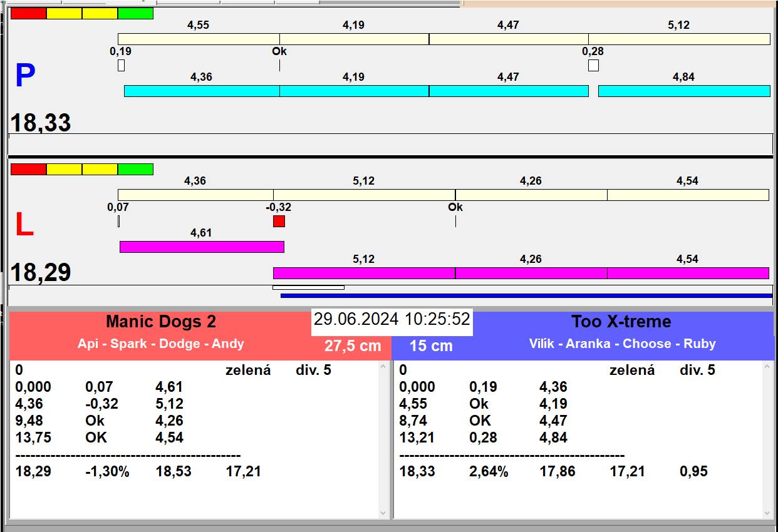Click the 27,5 cm jump height label

click(x=353, y=346)
